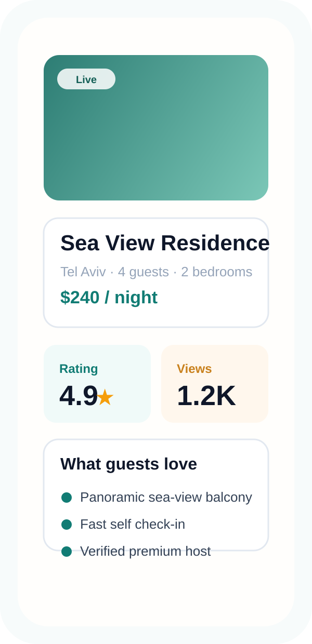312x644 pixels.
Task: Select the Live badge on the photo
Action: click(x=86, y=79)
